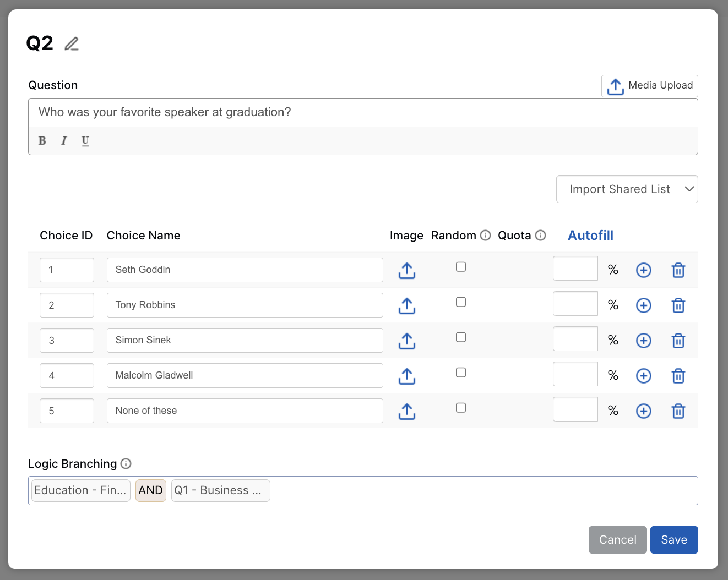Screen dimensions: 728x580
Task: Add a choice after Simon Sinek
Action: coord(643,341)
